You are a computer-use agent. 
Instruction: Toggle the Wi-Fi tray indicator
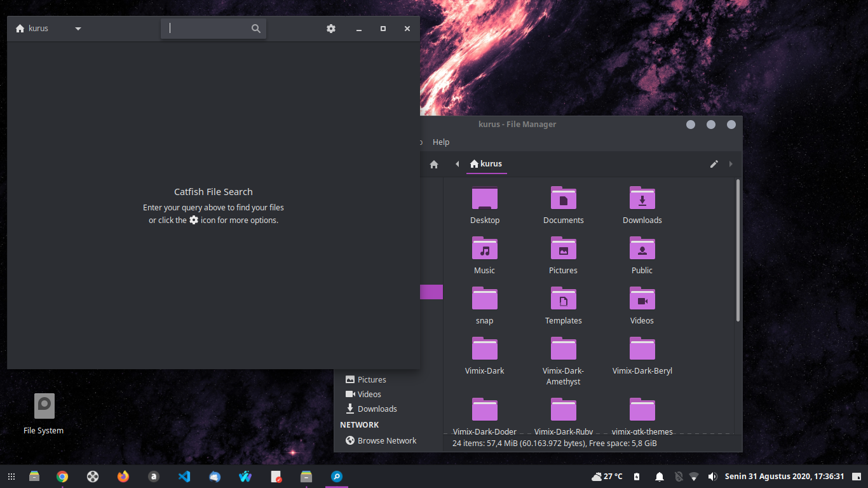pyautogui.click(x=694, y=476)
